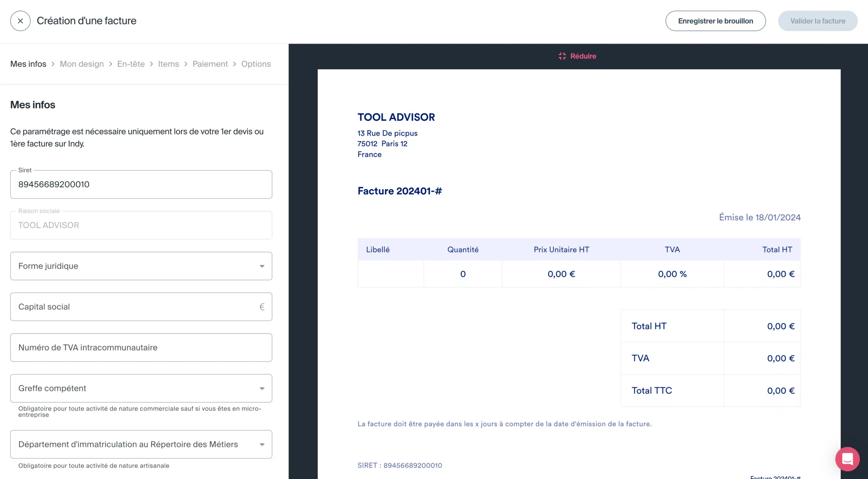Click the Raison sociale TOOL ADVISOR field
Screen dimensions: 868x479
(141, 225)
